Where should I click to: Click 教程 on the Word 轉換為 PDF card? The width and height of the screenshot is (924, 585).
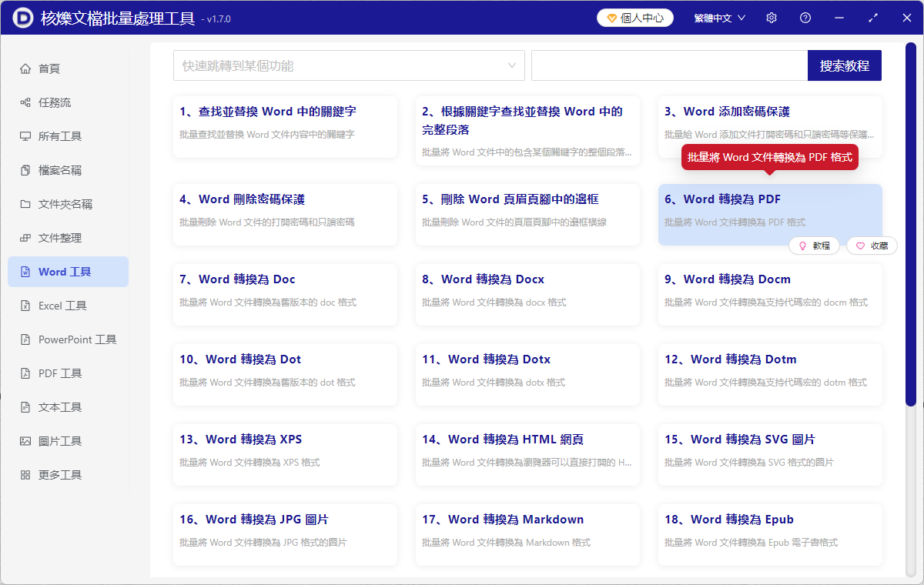[814, 246]
